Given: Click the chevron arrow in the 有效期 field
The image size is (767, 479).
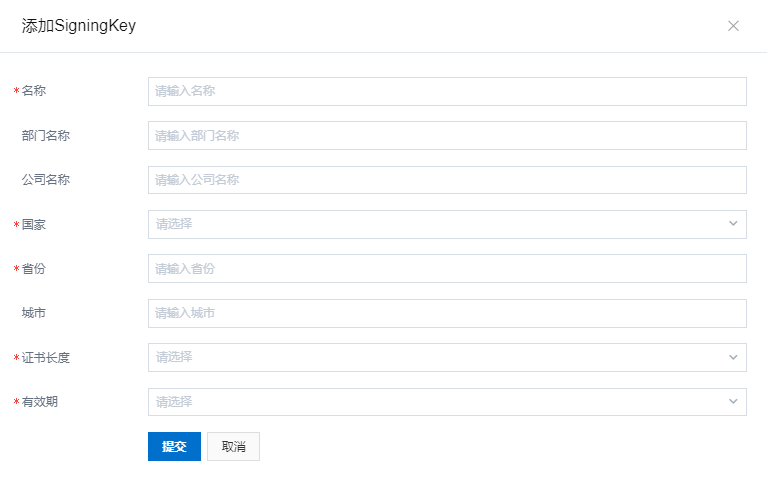Looking at the screenshot, I should [x=733, y=402].
